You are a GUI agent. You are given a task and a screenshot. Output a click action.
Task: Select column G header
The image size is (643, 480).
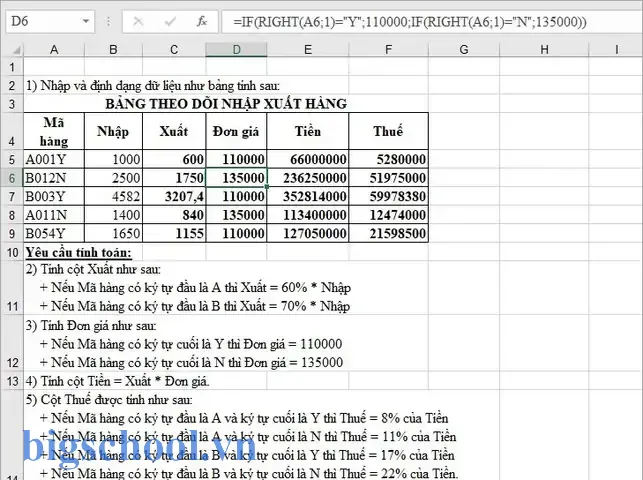click(464, 50)
